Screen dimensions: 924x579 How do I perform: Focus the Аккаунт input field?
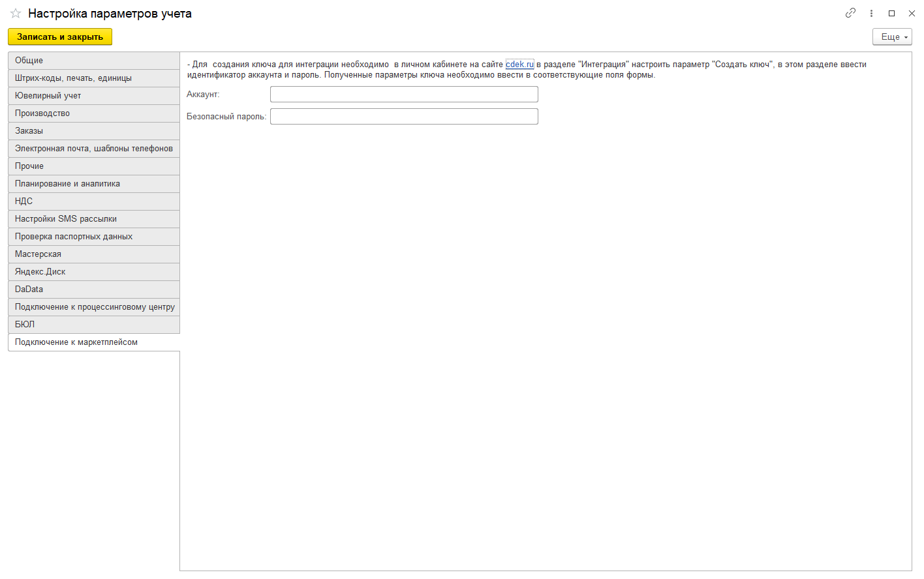point(404,95)
